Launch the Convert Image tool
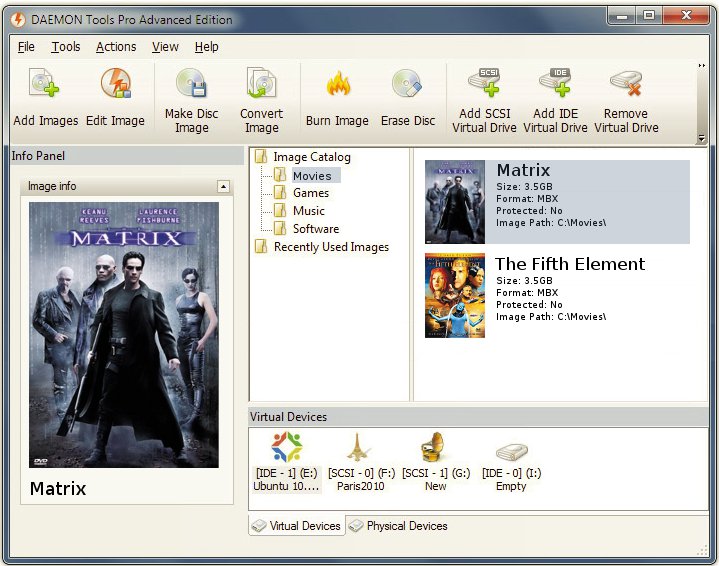The height and width of the screenshot is (566, 719). 261,86
